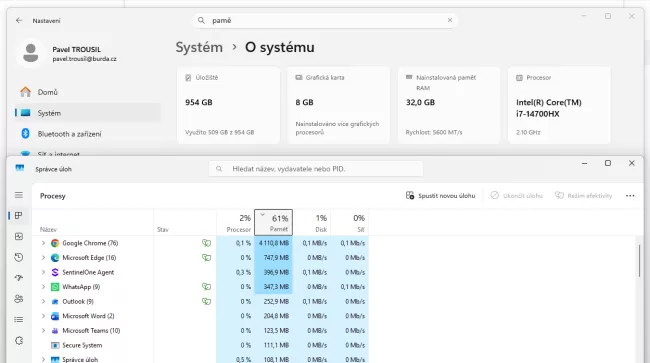
Task: Click efficiency leaf icon for Google Chrome
Action: click(x=206, y=243)
